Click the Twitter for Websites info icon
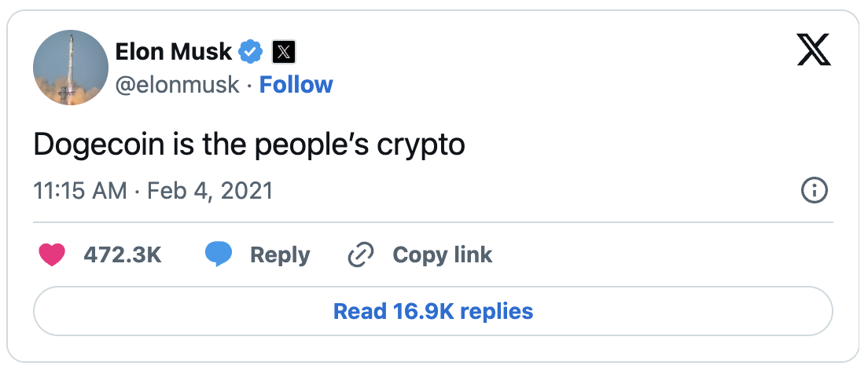868x377 pixels. [x=814, y=190]
